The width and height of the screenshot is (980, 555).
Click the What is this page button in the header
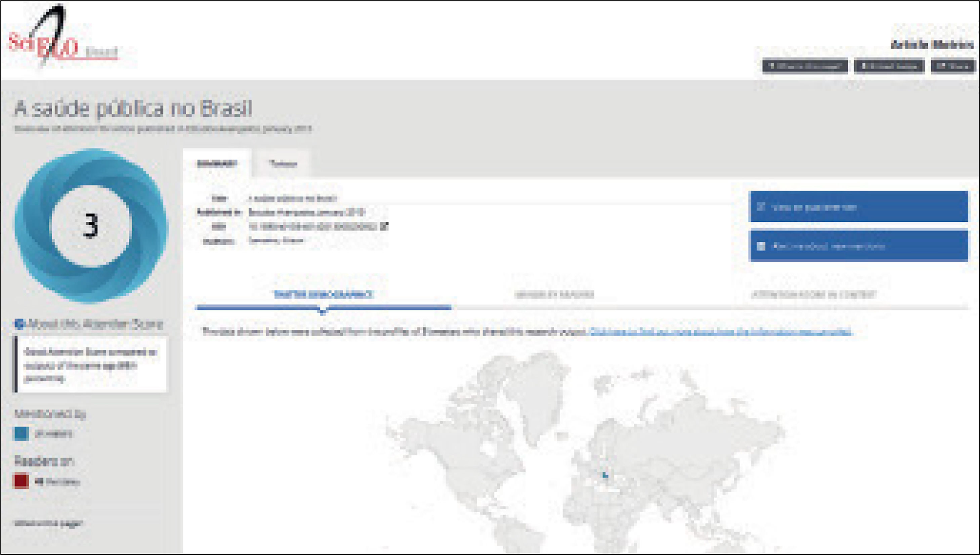805,66
